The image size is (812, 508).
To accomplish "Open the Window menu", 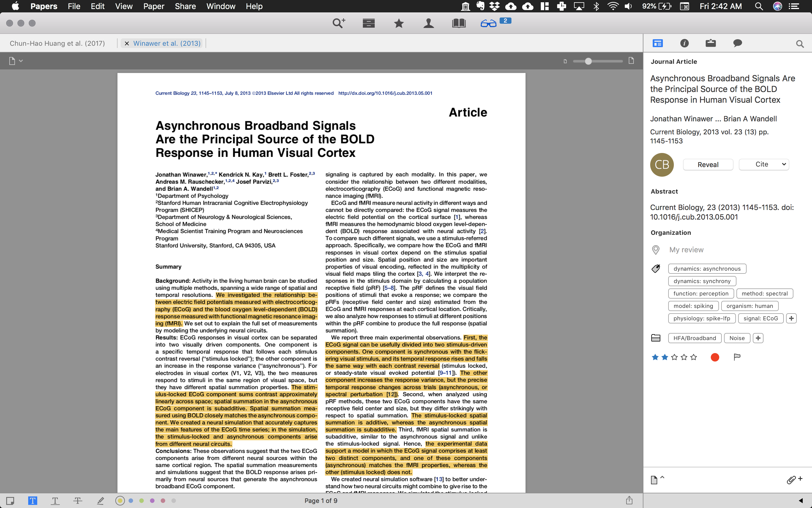I will 221,6.
